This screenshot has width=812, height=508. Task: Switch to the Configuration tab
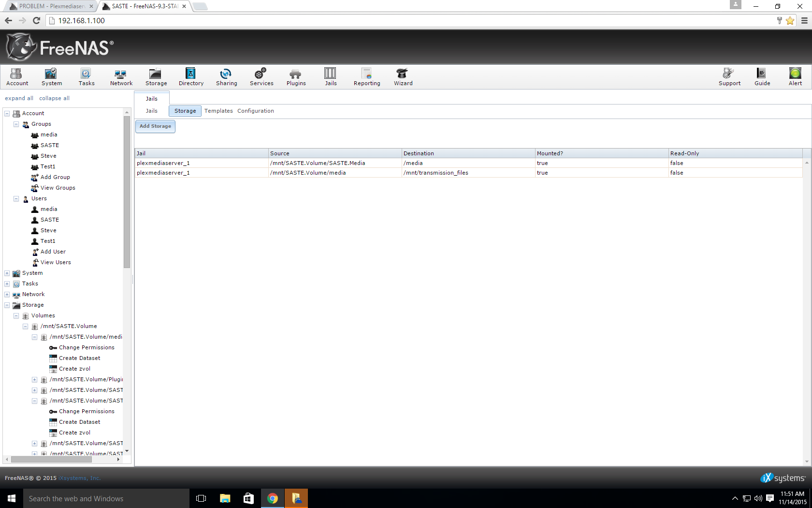coord(255,111)
